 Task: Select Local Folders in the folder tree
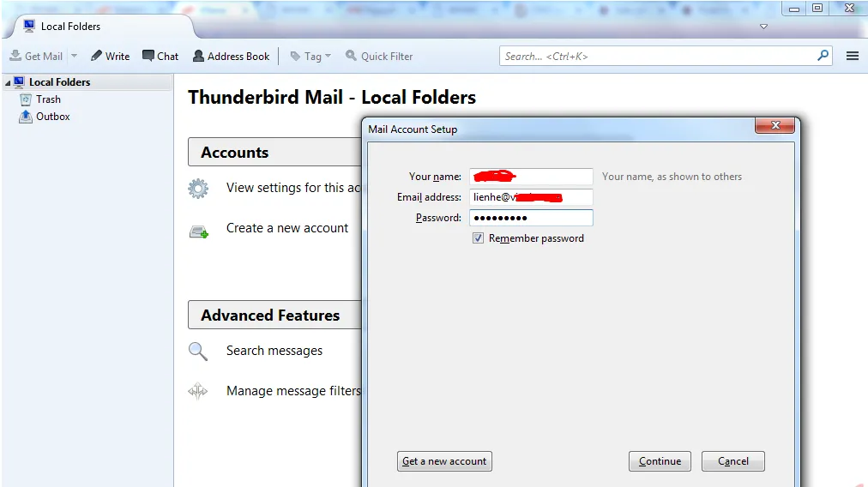(59, 82)
